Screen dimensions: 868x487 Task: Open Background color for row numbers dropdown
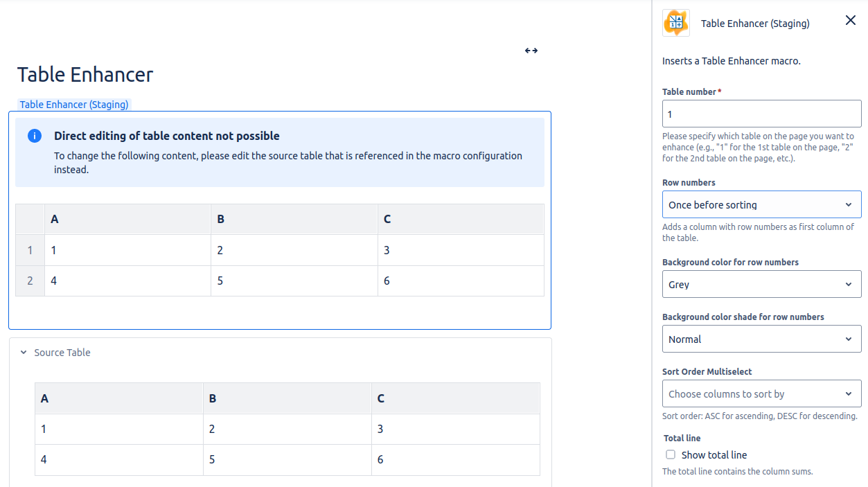(x=761, y=285)
